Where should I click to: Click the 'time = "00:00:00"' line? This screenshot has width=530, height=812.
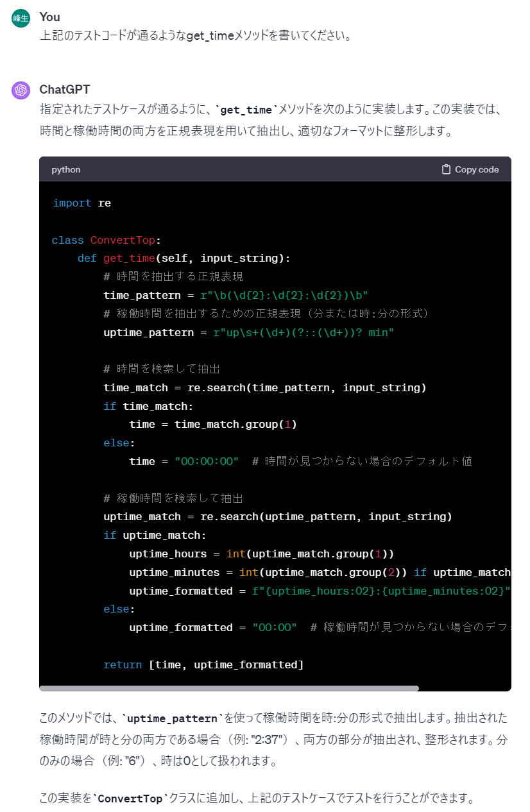point(301,461)
